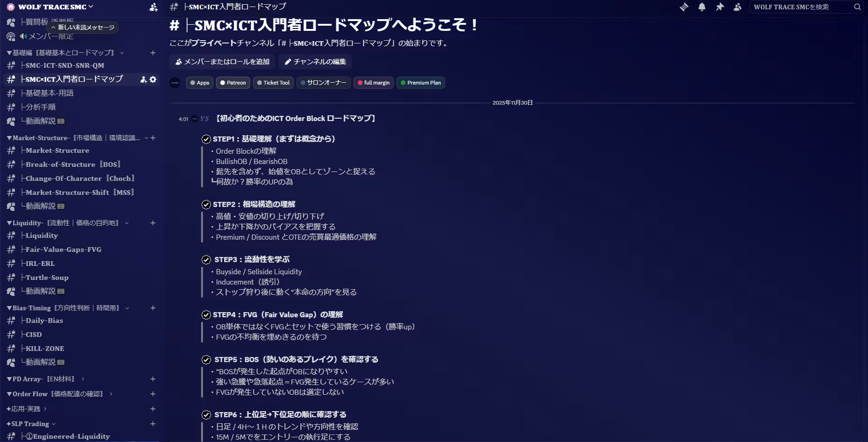Open Fair-Value-Gaps-FVG channel
The width and height of the screenshot is (868, 442).
click(x=81, y=250)
